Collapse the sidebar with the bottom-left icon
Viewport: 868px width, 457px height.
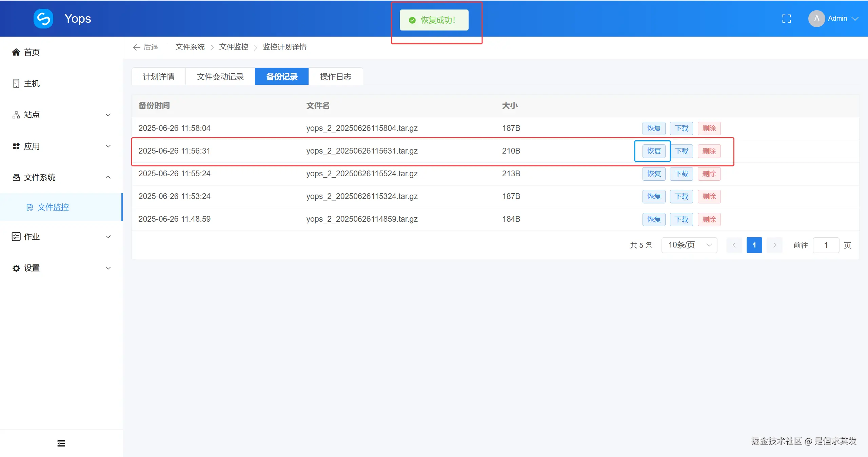(x=61, y=443)
